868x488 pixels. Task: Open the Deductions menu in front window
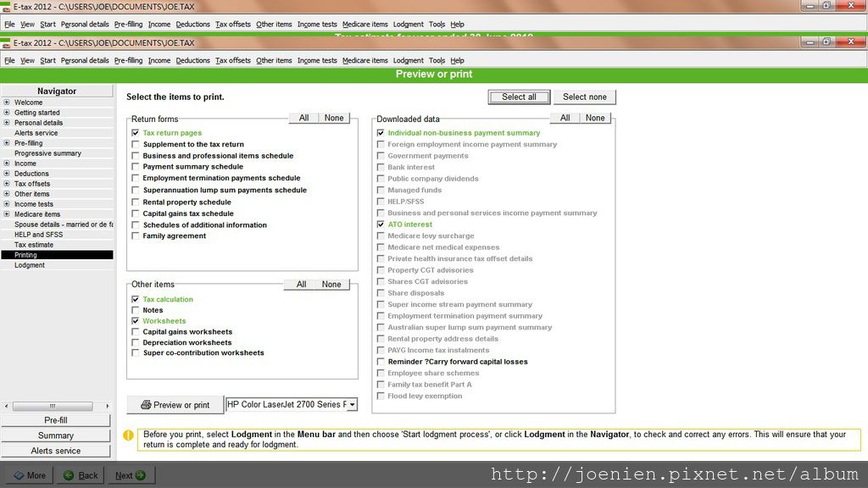(192, 60)
